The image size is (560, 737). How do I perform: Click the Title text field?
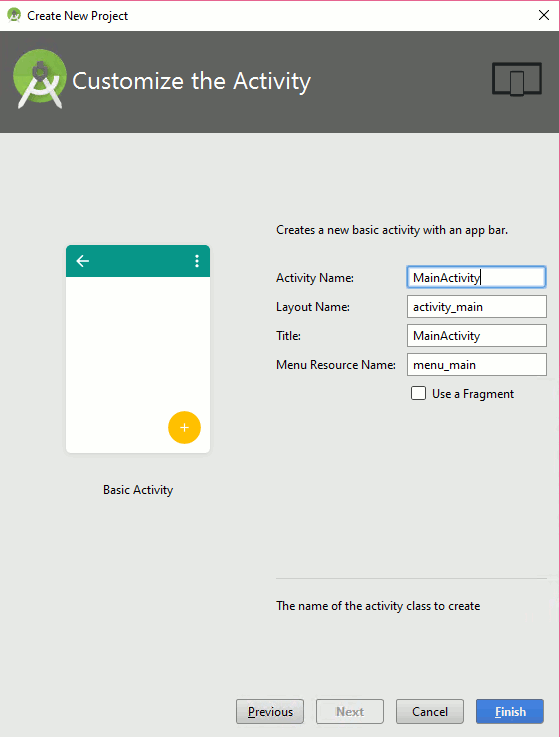pyautogui.click(x=476, y=336)
